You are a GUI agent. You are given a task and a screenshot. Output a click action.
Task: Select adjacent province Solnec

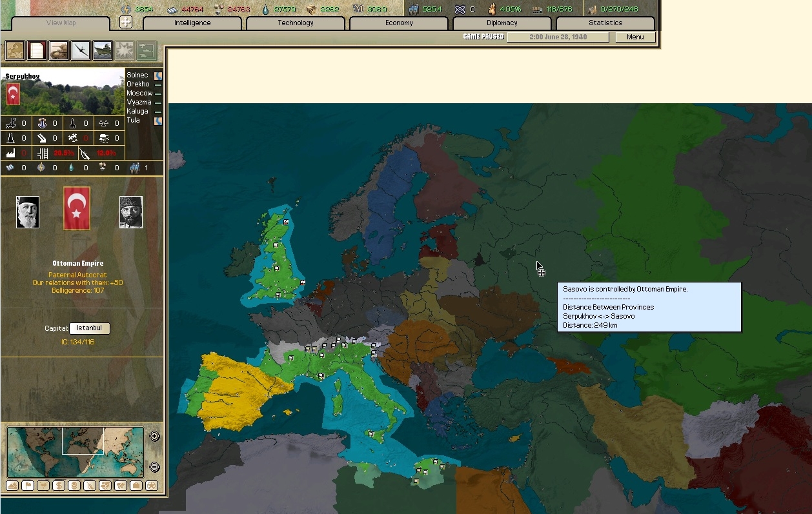137,75
